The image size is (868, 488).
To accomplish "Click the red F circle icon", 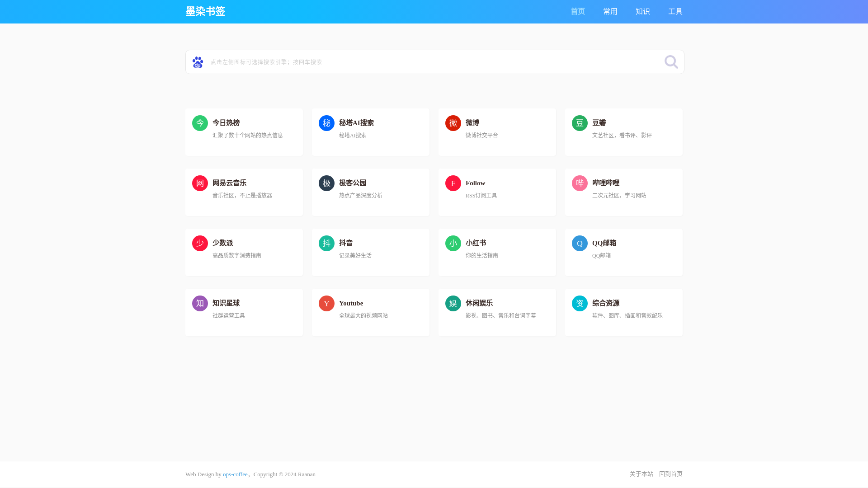I will 453,183.
